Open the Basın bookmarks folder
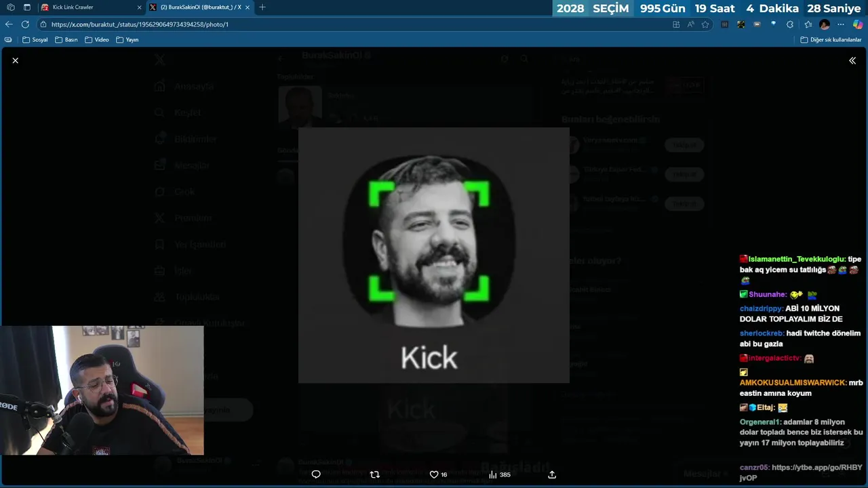The image size is (868, 488). click(x=66, y=39)
